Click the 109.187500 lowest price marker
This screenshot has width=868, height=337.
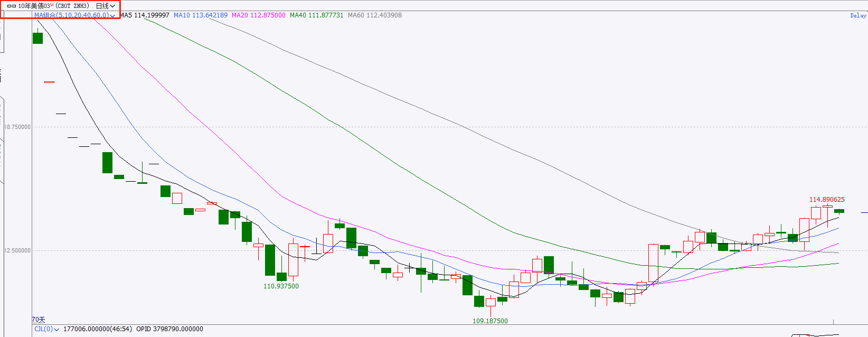click(x=490, y=321)
